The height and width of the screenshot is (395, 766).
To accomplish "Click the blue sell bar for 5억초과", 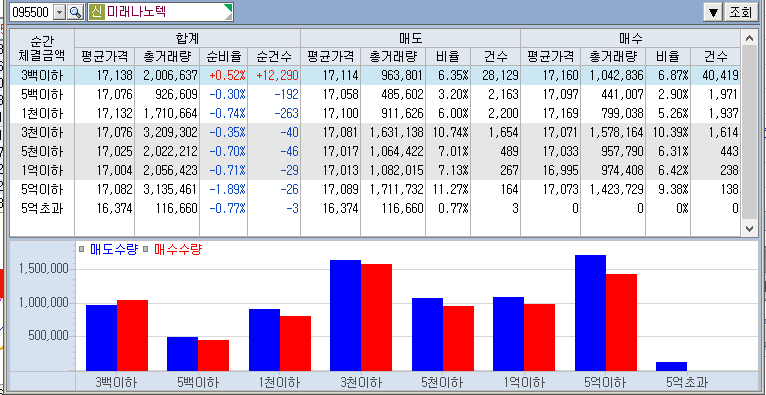I will 672,367.
